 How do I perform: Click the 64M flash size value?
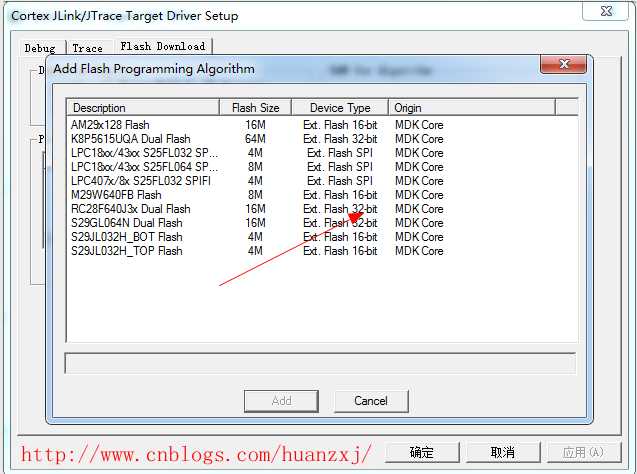point(255,139)
